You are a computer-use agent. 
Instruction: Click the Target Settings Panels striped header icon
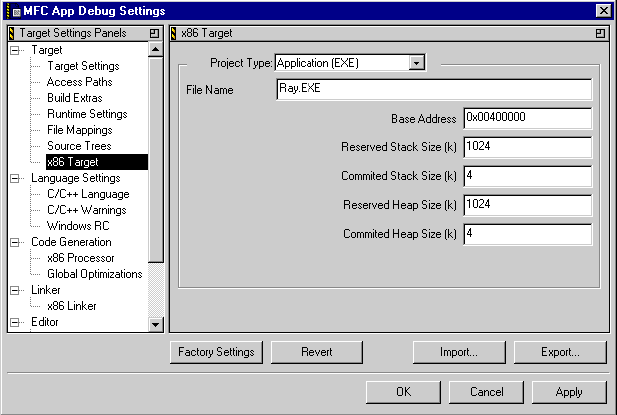tap(11, 33)
